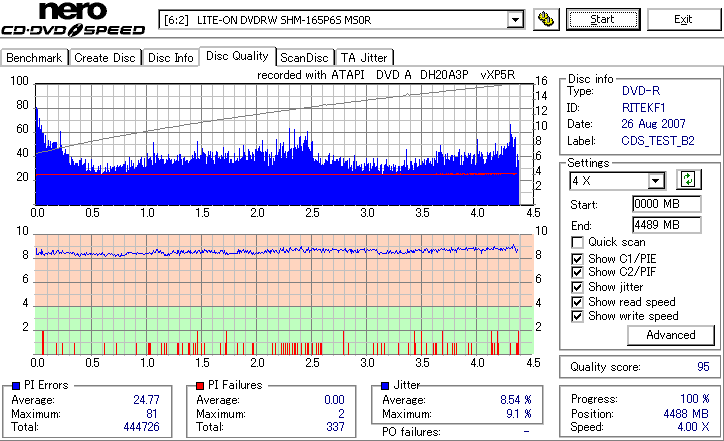
Task: Toggle Show C1/PIE checkbox
Action: 577,259
